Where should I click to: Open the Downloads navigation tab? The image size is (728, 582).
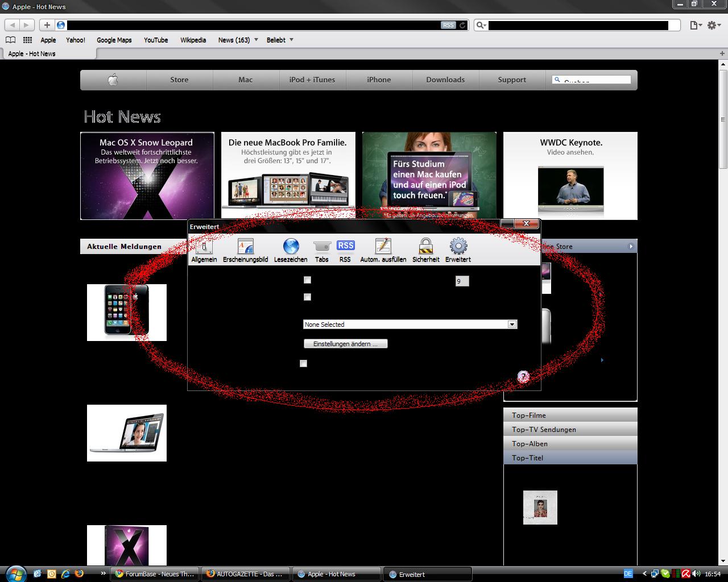pyautogui.click(x=445, y=80)
